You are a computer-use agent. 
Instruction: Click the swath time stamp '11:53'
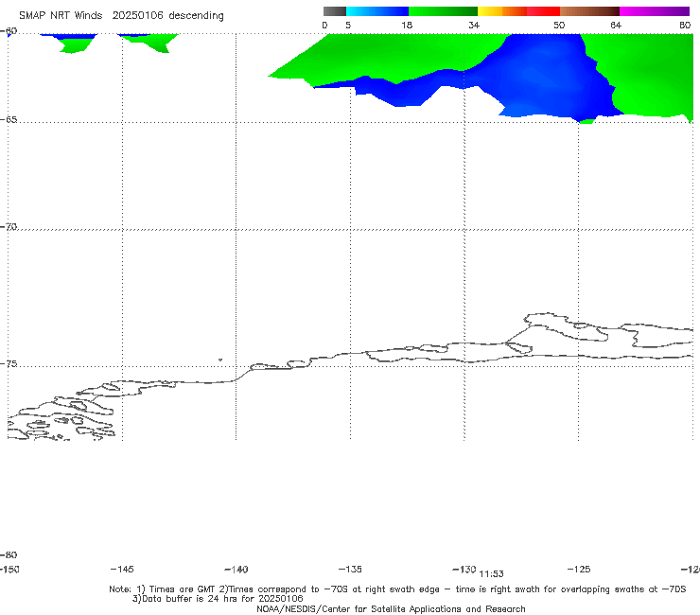492,574
